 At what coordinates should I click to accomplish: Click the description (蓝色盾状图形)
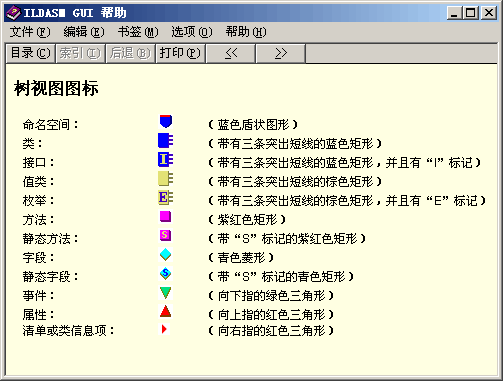(253, 125)
